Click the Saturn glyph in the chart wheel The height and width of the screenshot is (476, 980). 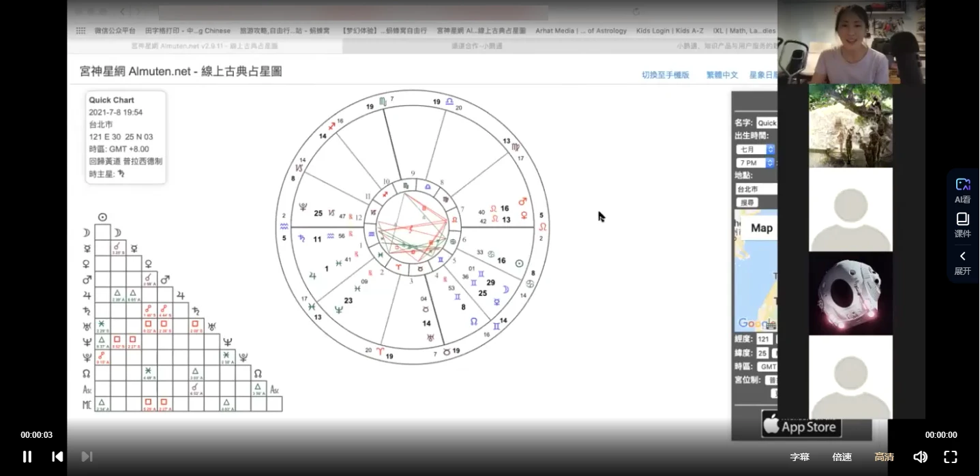[301, 238]
